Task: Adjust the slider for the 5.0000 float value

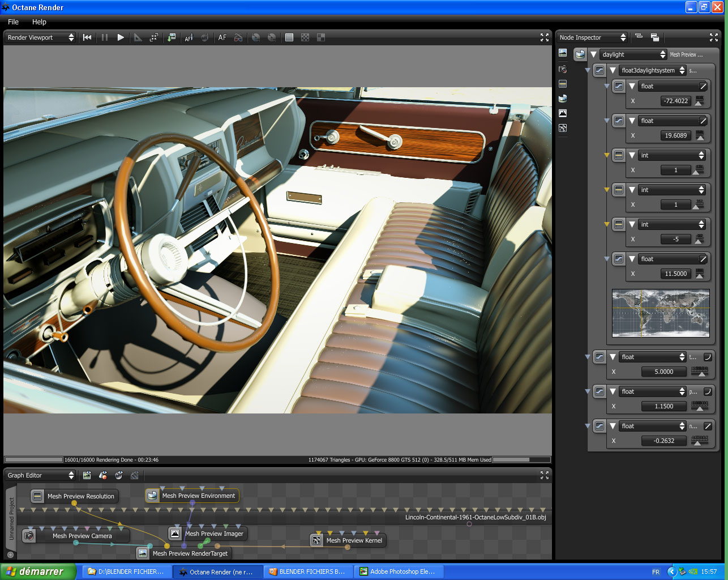Action: (700, 372)
